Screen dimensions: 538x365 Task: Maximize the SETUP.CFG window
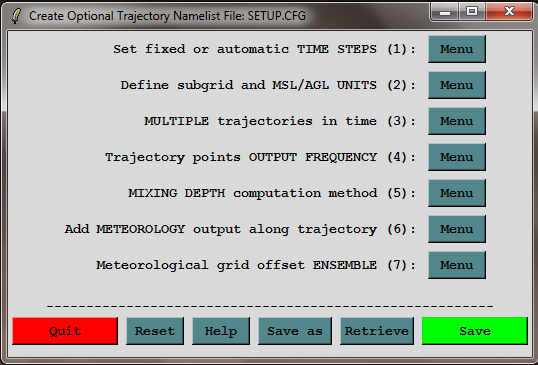pos(472,12)
